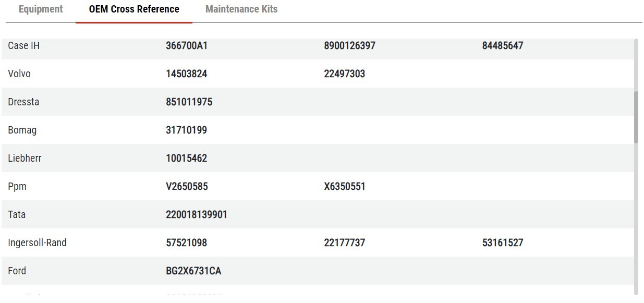Click Ingersoll-Rand number 22177737
Viewport: 644px width, 303px height.
point(345,243)
